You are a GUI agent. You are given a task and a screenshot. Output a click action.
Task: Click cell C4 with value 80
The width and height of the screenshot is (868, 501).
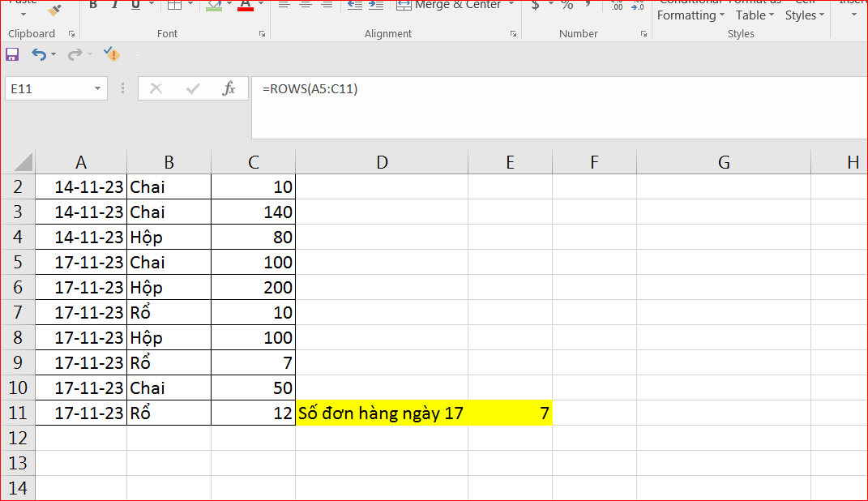click(x=253, y=237)
